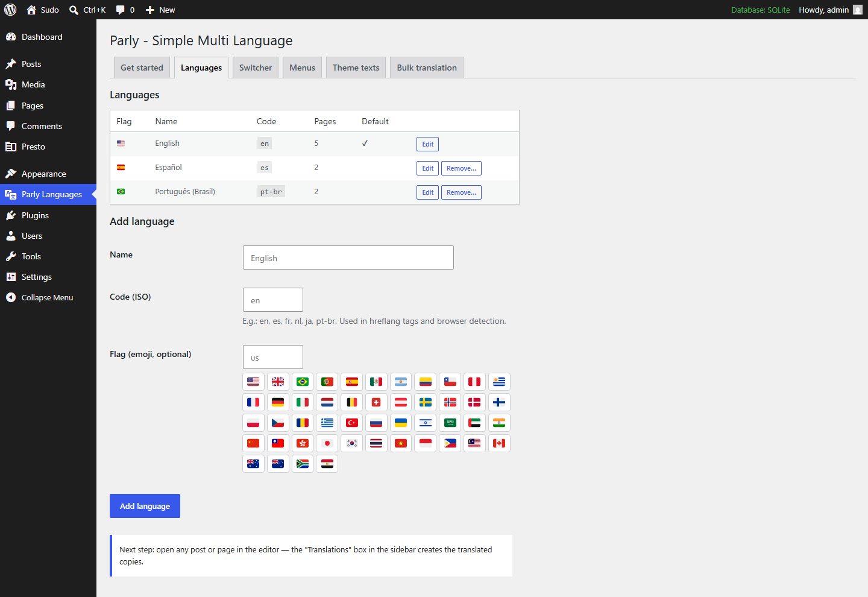Select the Argentina flag button
The height and width of the screenshot is (597, 868).
401,382
